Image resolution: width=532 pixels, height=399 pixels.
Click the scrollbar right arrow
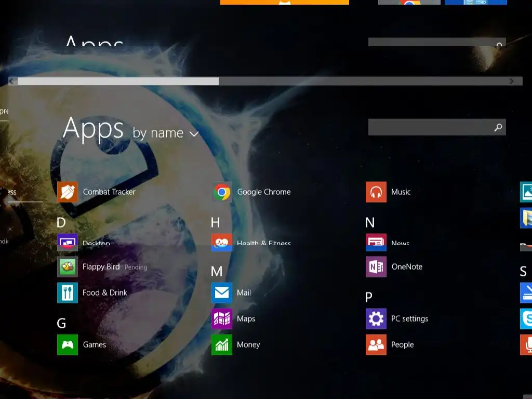512,81
